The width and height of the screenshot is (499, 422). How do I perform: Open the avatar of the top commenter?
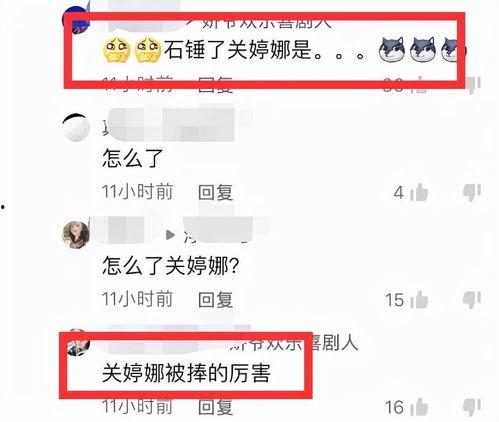(76, 20)
